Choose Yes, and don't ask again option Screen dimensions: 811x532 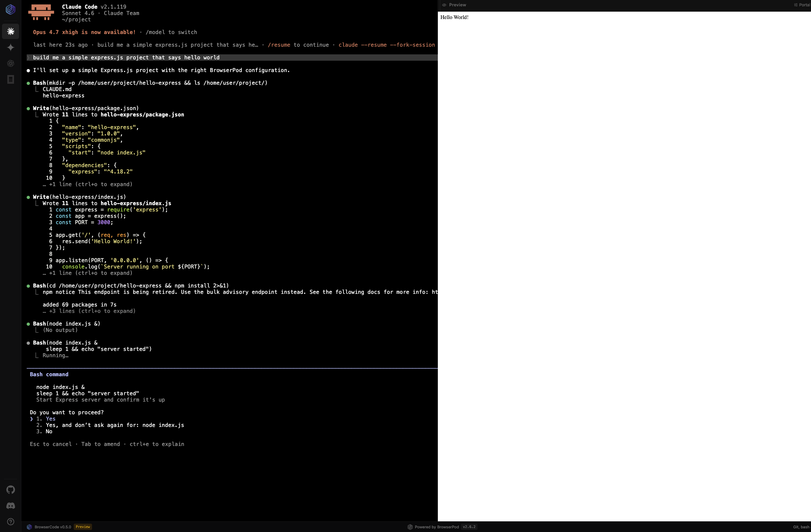click(x=110, y=425)
